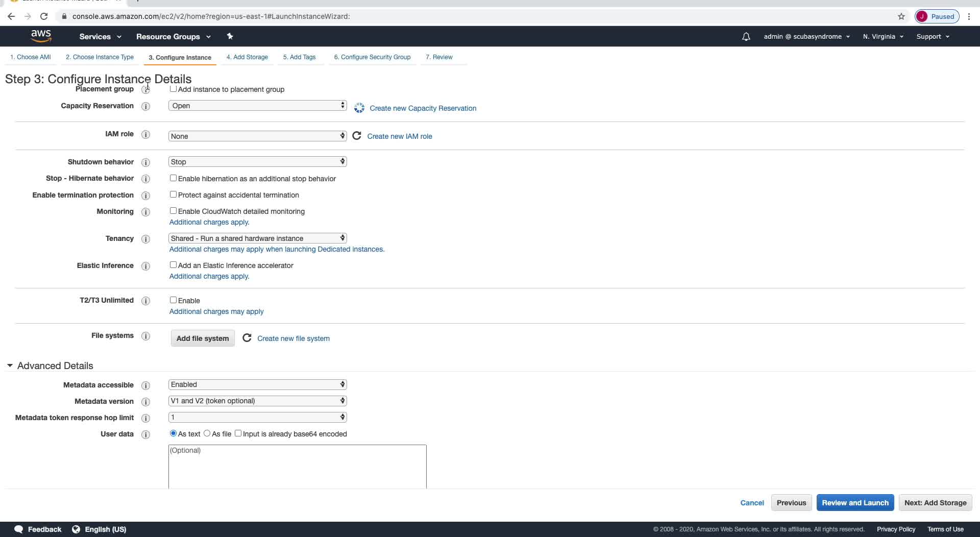Open the notifications bell
Screen dimensions: 980x537
click(x=746, y=37)
